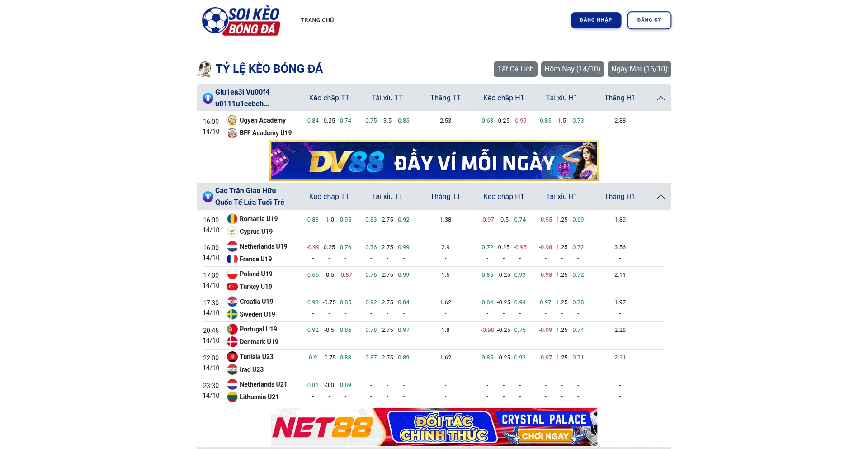Click the Turkey U19 flag icon
Viewport: 868px width, 449px height.
[232, 287]
